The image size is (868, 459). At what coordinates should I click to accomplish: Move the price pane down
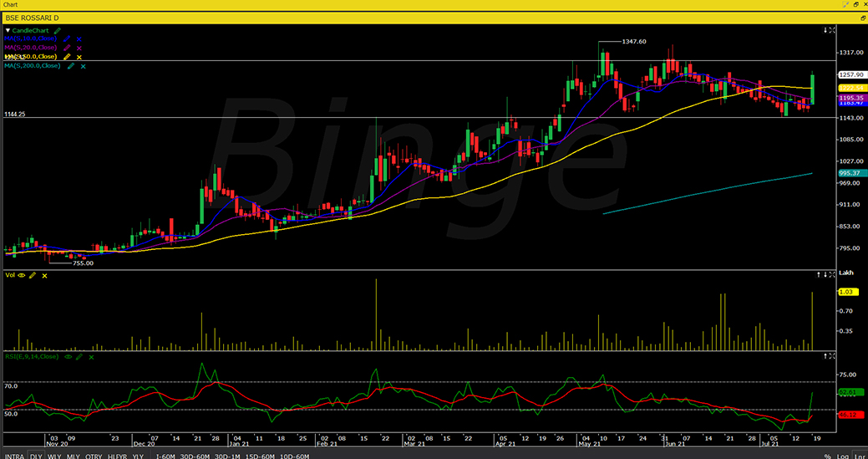(x=825, y=30)
